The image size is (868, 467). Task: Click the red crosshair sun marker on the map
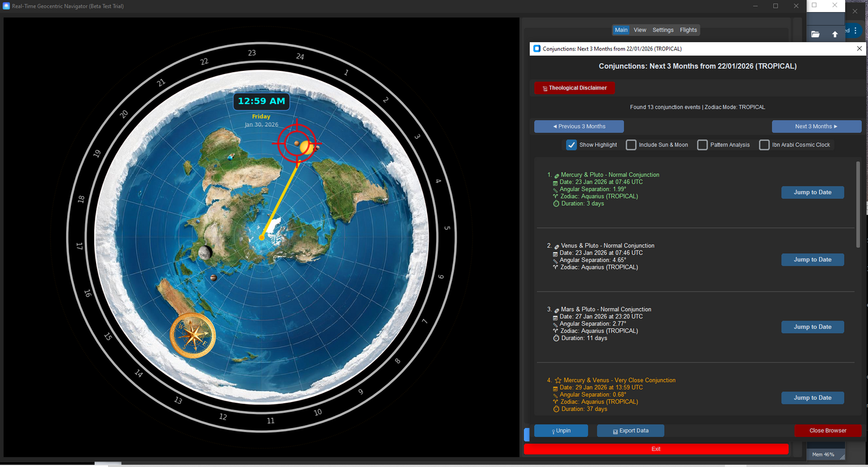pyautogui.click(x=298, y=144)
